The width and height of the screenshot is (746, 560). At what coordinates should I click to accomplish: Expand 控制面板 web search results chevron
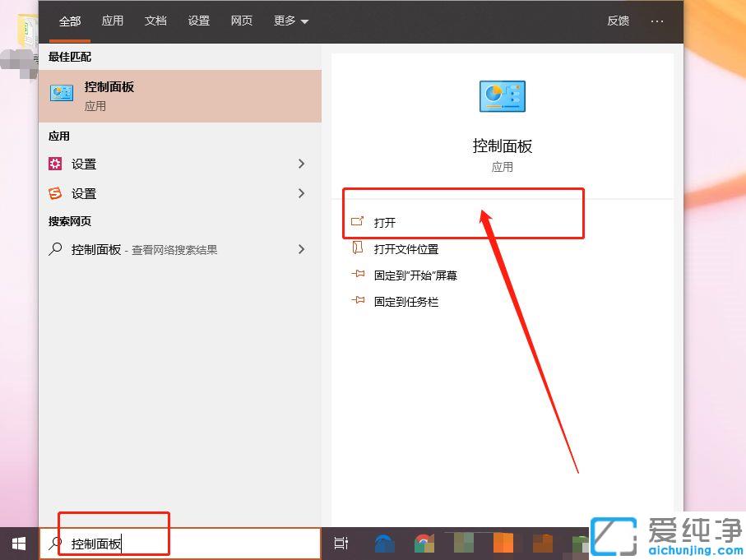pyautogui.click(x=302, y=249)
